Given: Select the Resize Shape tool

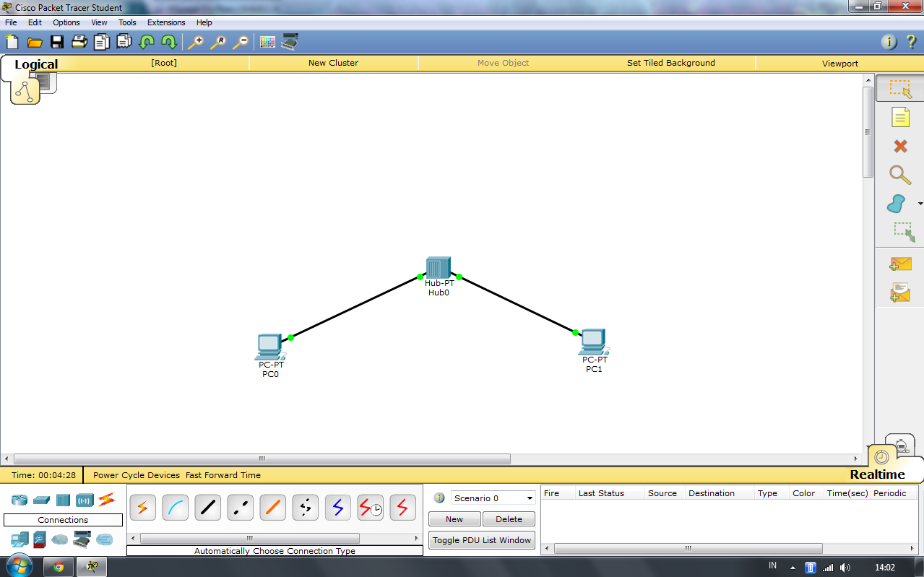Looking at the screenshot, I should click(x=904, y=232).
